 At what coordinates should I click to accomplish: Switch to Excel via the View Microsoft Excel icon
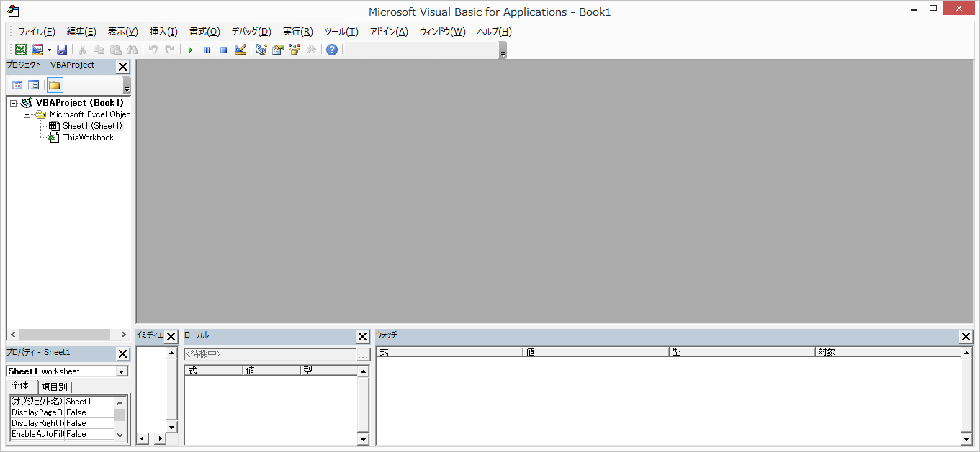pos(20,49)
